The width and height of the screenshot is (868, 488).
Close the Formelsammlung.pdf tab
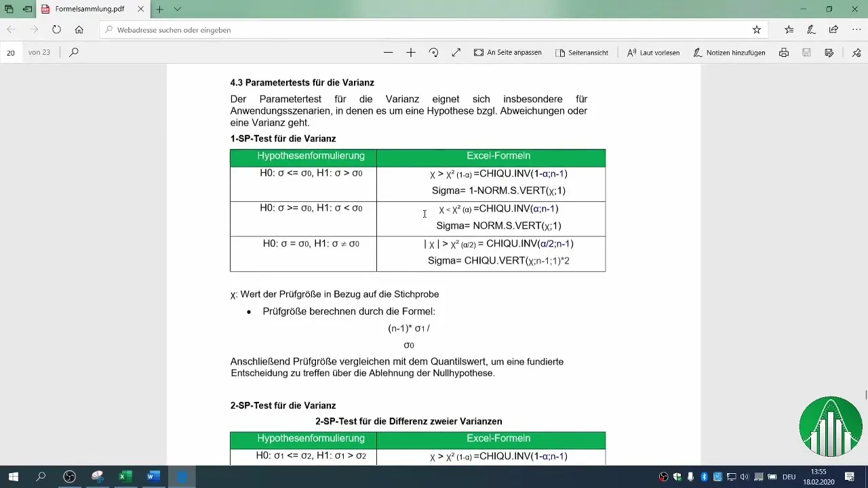(x=140, y=9)
